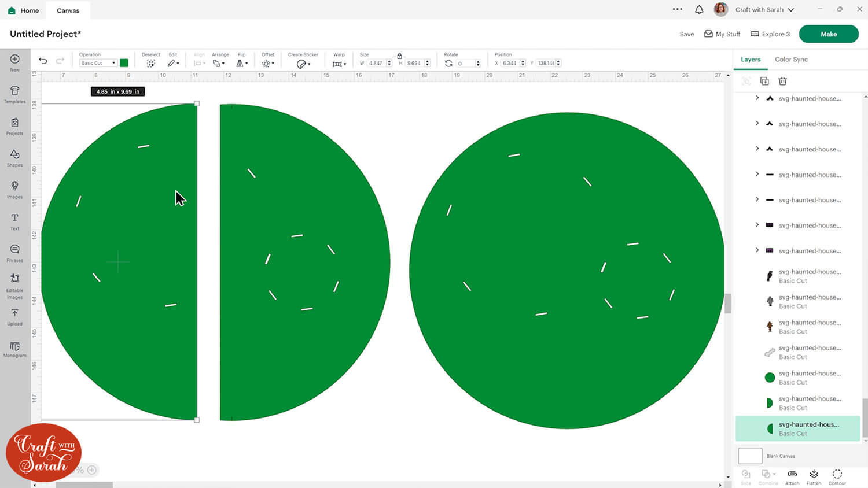Click the Save button

click(686, 34)
